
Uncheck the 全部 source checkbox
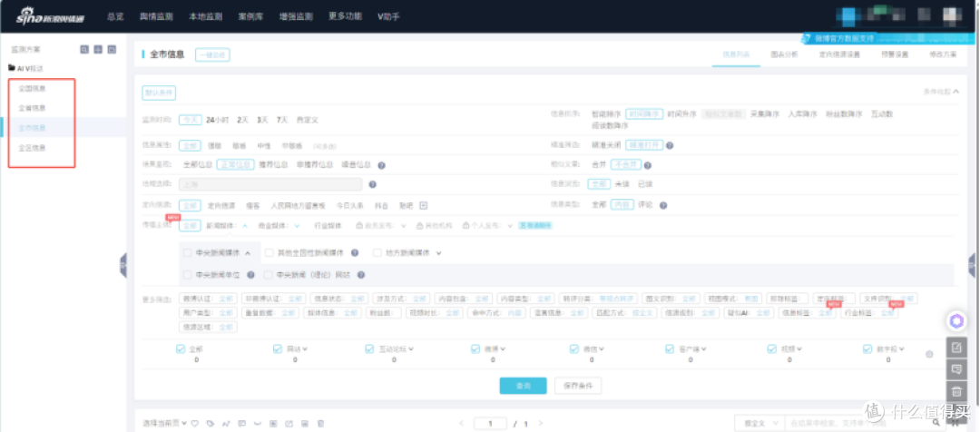181,349
